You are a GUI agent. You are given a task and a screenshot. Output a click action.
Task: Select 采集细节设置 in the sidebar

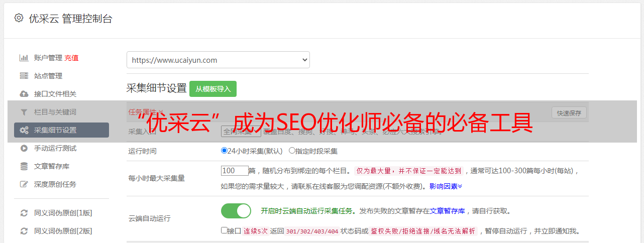(61, 130)
